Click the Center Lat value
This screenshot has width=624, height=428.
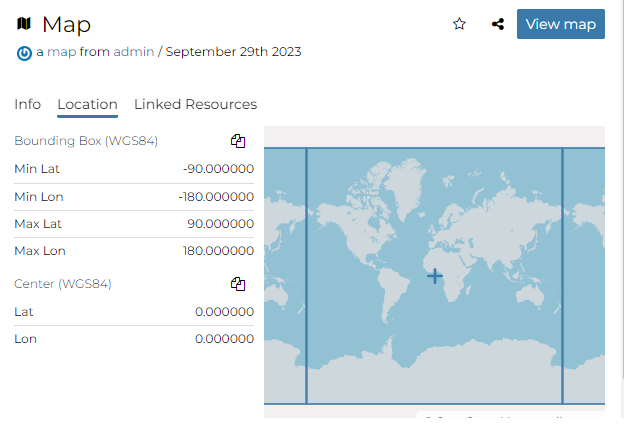(x=224, y=312)
